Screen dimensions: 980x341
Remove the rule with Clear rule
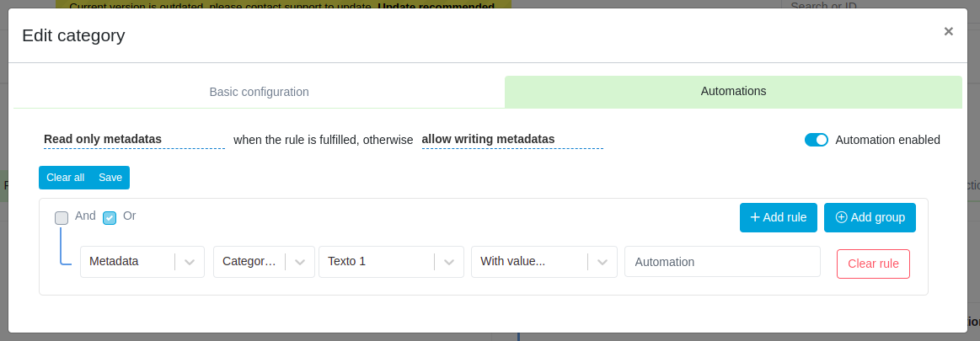[873, 264]
